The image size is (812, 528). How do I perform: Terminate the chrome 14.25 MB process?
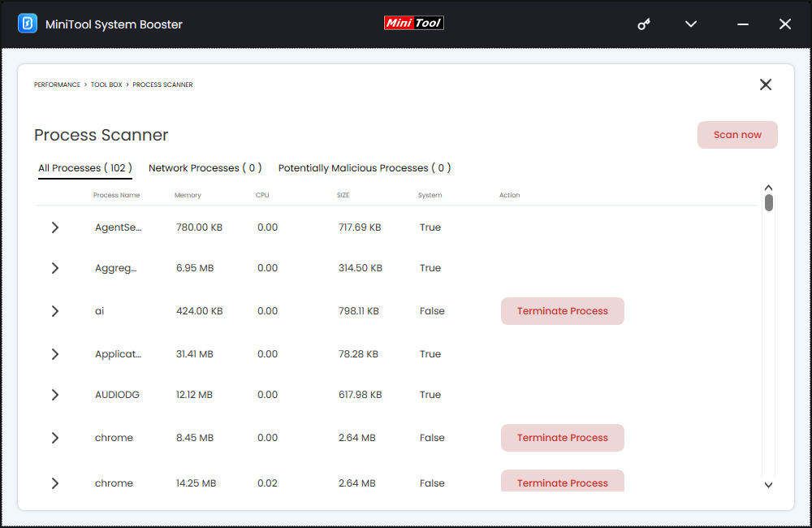(563, 481)
